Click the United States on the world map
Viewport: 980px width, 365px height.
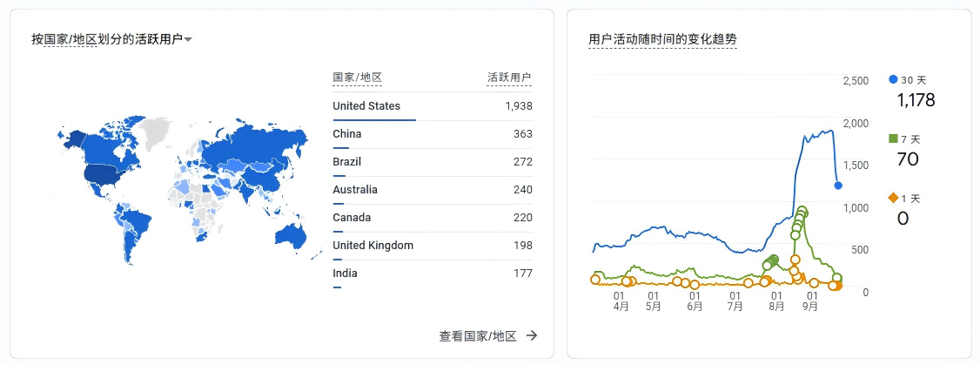click(105, 173)
